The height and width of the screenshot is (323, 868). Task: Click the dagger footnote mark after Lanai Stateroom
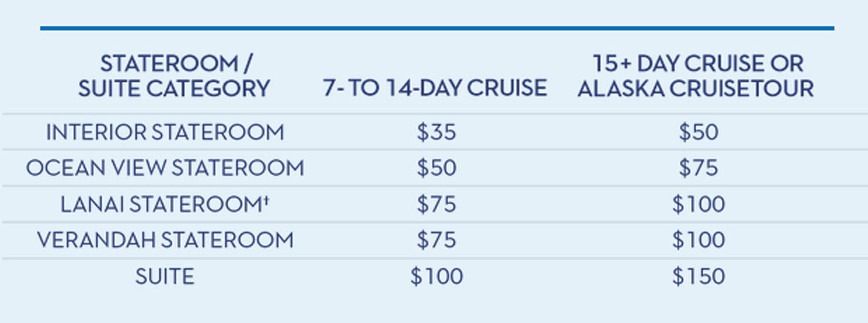click(266, 199)
